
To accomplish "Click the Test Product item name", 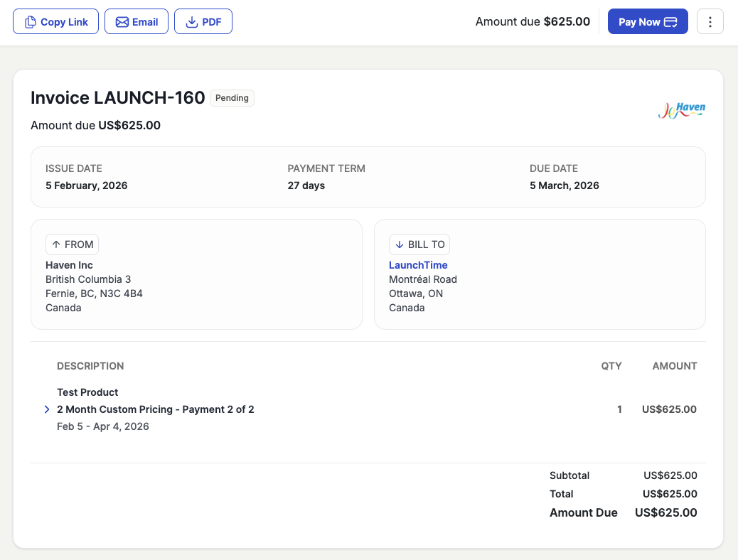I will click(x=87, y=392).
